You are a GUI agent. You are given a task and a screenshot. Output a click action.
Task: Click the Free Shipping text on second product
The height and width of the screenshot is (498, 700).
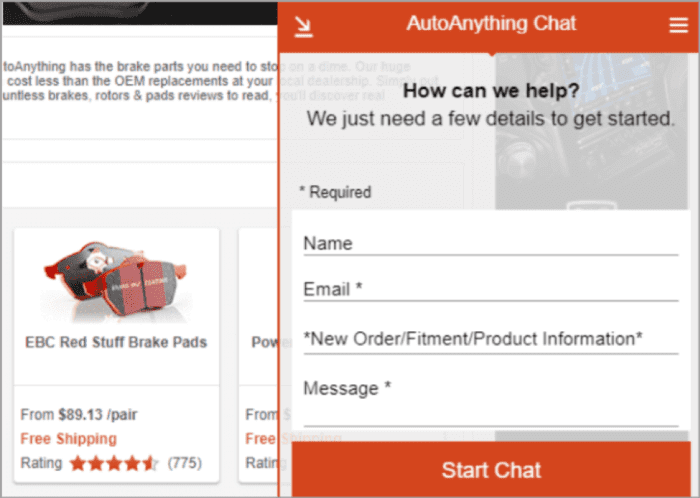pyautogui.click(x=260, y=439)
